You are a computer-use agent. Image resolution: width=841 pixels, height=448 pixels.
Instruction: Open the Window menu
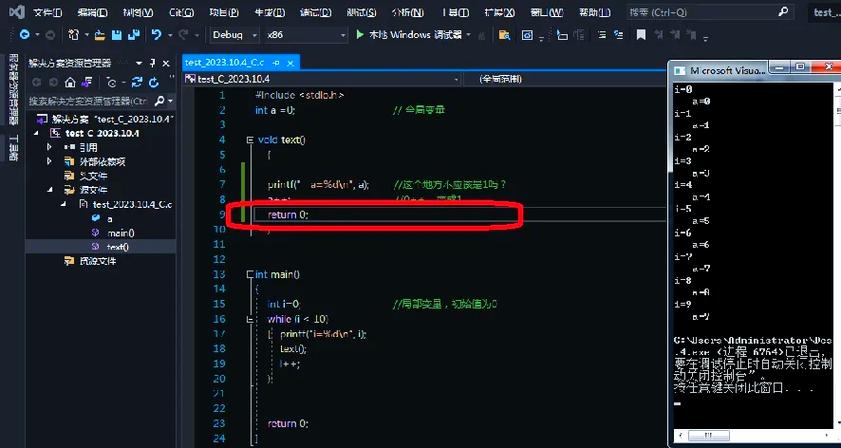[x=547, y=12]
